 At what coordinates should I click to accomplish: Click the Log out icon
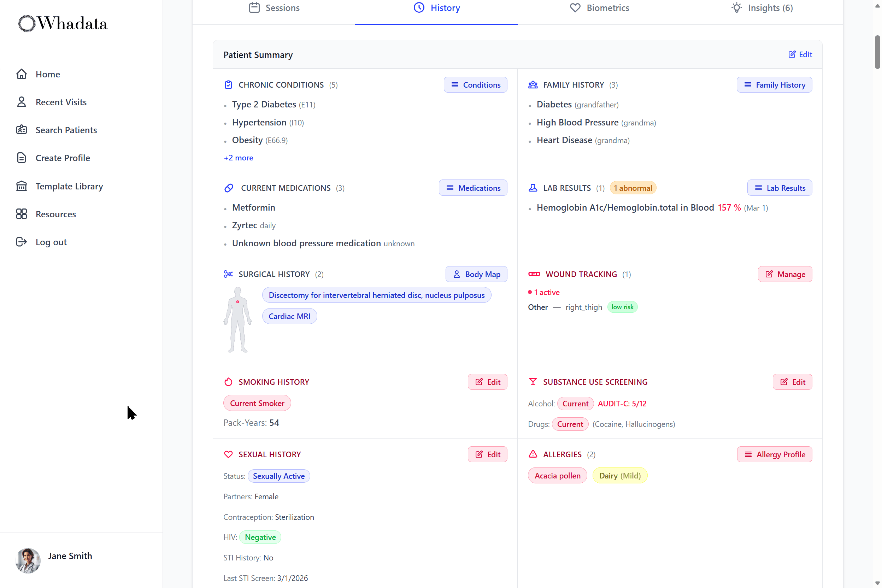click(x=21, y=242)
